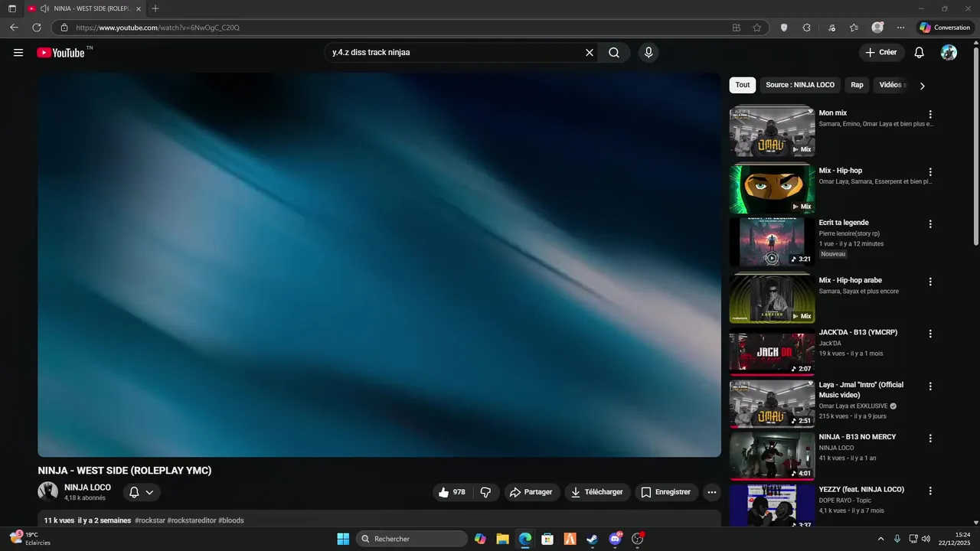Select the Rap filter chip
Screen dimensions: 980x551
(x=857, y=85)
